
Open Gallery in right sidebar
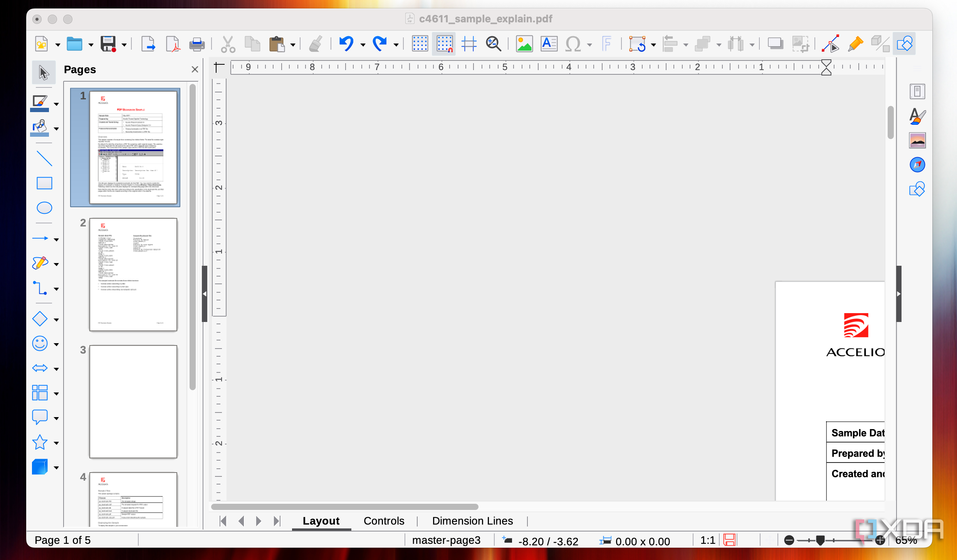[917, 141]
